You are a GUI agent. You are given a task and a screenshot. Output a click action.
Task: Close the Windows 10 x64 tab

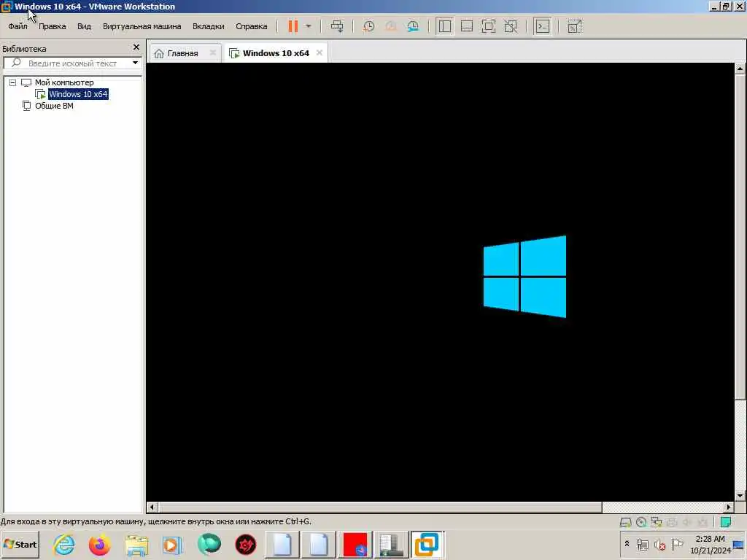tap(320, 52)
